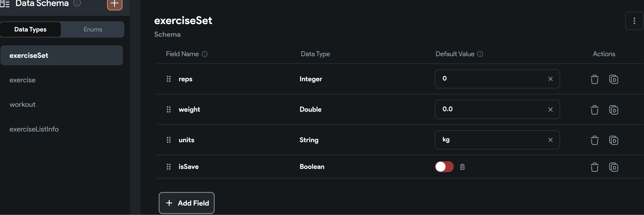This screenshot has height=215, width=644.
Task: Delete the reps field
Action: click(x=594, y=79)
